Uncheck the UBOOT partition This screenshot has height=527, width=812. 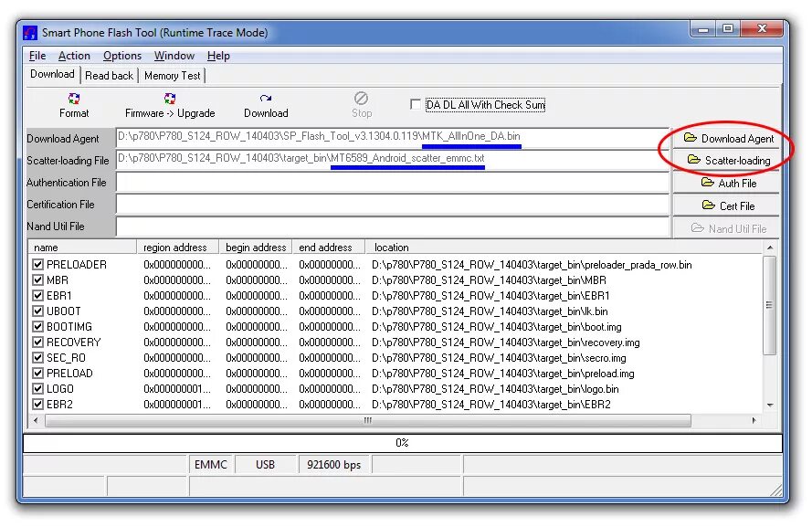37,311
